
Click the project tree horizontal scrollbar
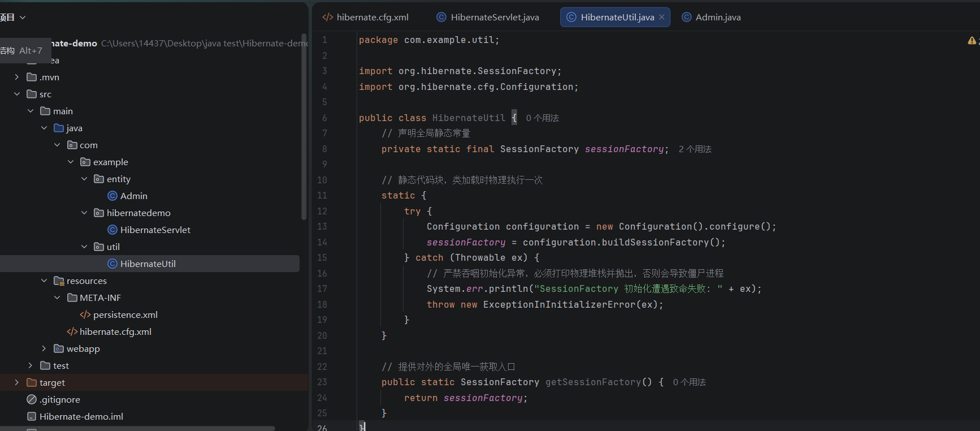click(137, 428)
